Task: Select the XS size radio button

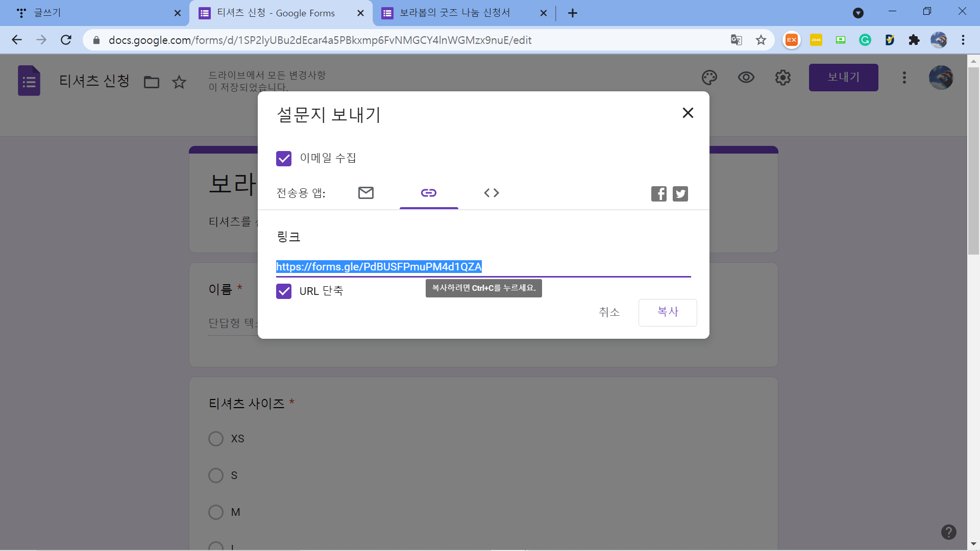Action: (216, 439)
